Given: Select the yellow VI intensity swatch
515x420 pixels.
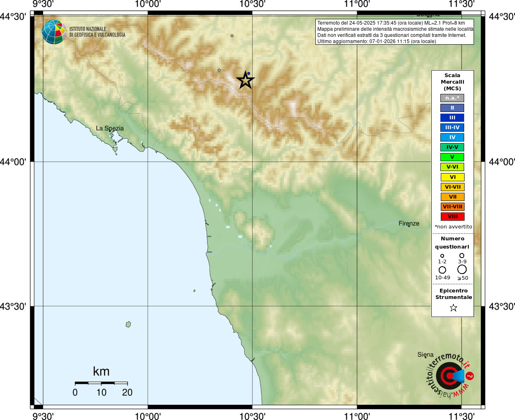Looking at the screenshot, I should (x=452, y=177).
